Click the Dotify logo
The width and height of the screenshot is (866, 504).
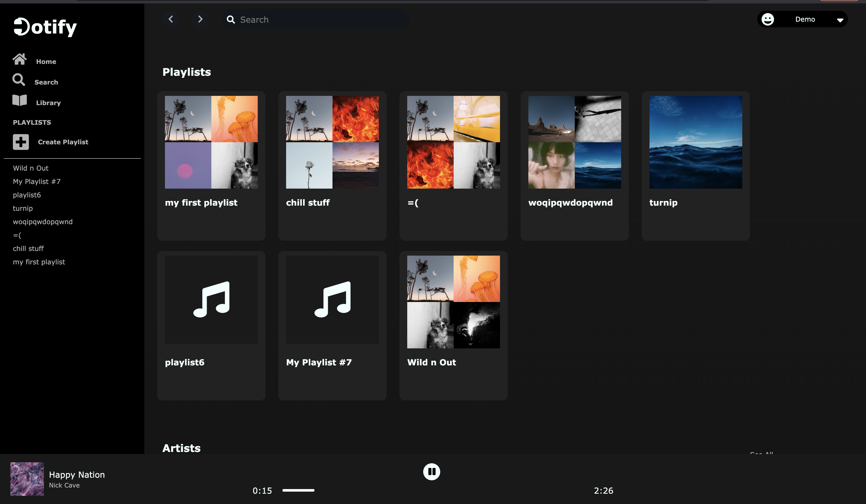[45, 27]
